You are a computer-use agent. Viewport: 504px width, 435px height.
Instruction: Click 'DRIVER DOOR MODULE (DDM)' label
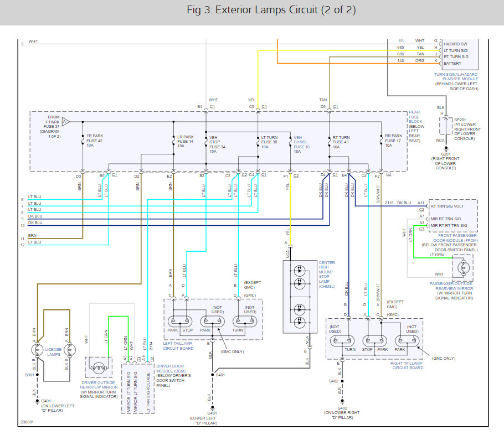click(x=171, y=369)
